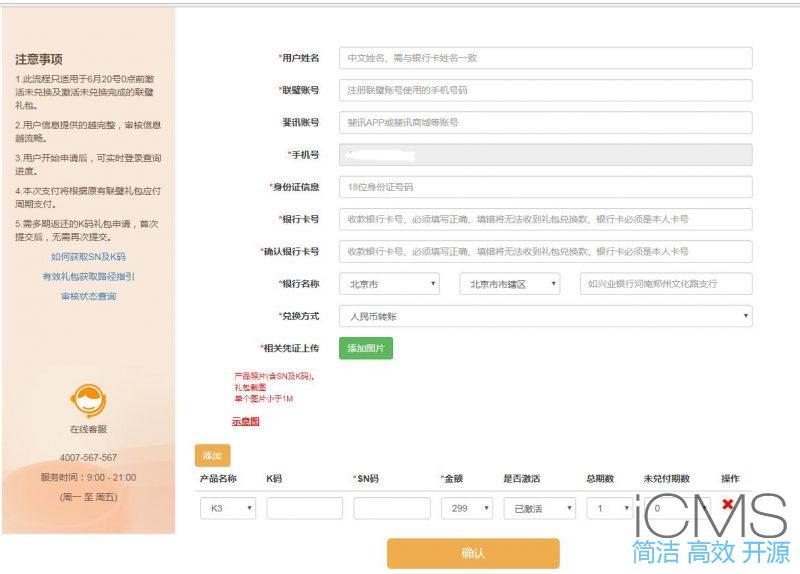800x574 pixels.
Task: Open the 审核状态查询 status link
Action: [88, 296]
